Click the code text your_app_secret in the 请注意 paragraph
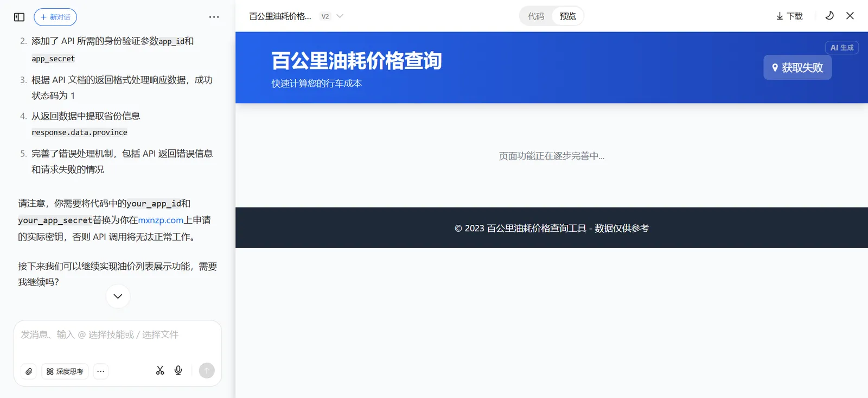 [x=55, y=220]
